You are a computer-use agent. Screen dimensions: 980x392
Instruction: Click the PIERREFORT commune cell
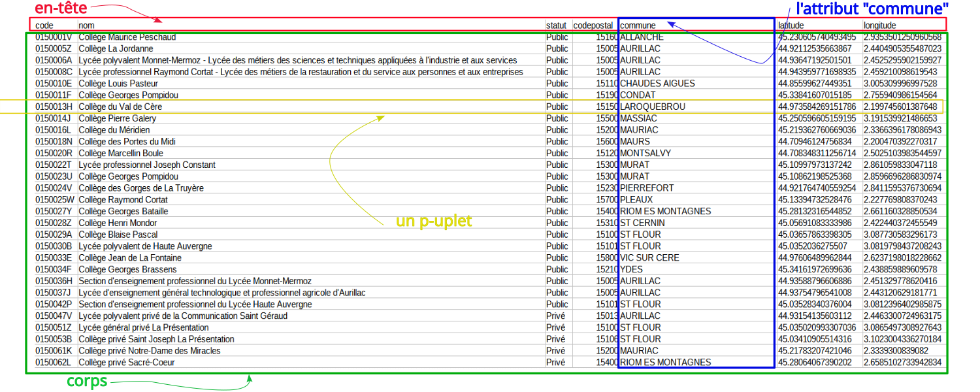(647, 188)
